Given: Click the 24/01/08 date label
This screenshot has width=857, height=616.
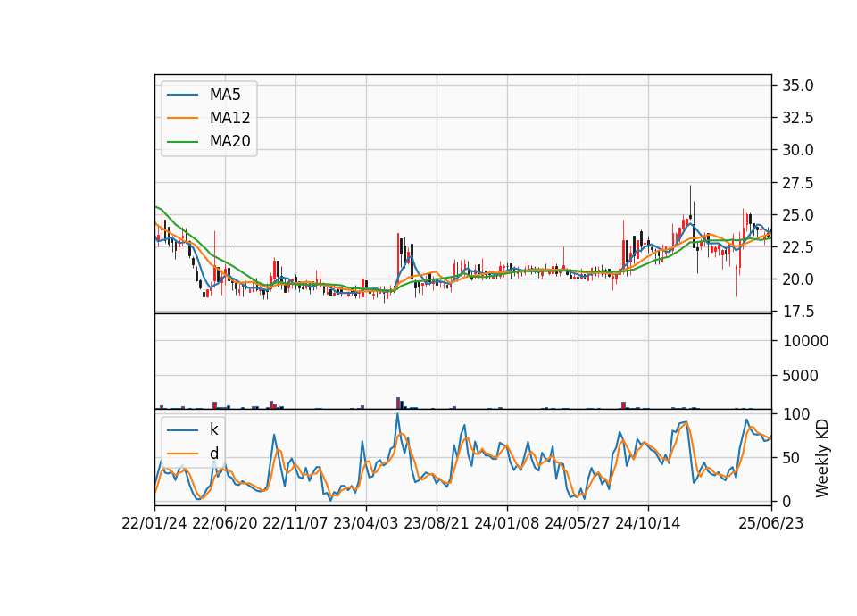Looking at the screenshot, I should [507, 524].
